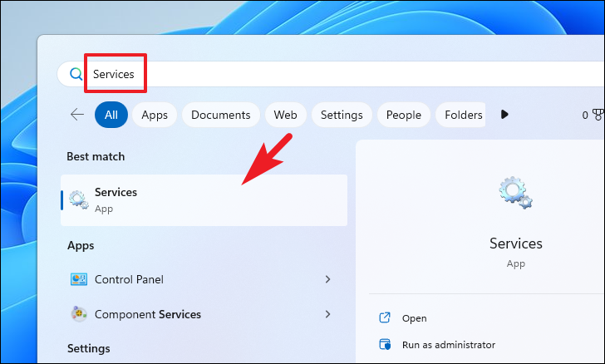Click the Run as administrator shield icon
Viewport: 605px width, 364px height.
tap(385, 344)
